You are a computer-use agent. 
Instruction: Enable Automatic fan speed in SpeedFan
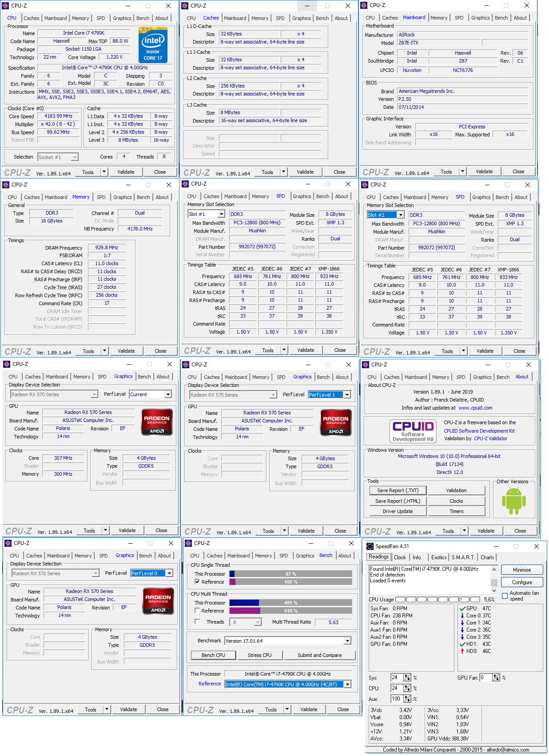(x=505, y=596)
